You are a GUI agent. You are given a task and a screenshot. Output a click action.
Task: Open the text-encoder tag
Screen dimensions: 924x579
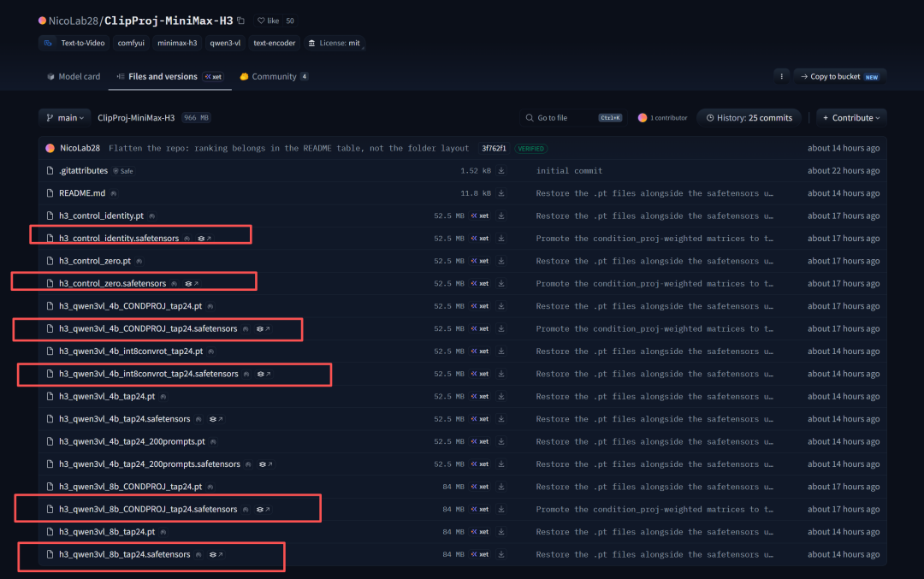pos(274,43)
